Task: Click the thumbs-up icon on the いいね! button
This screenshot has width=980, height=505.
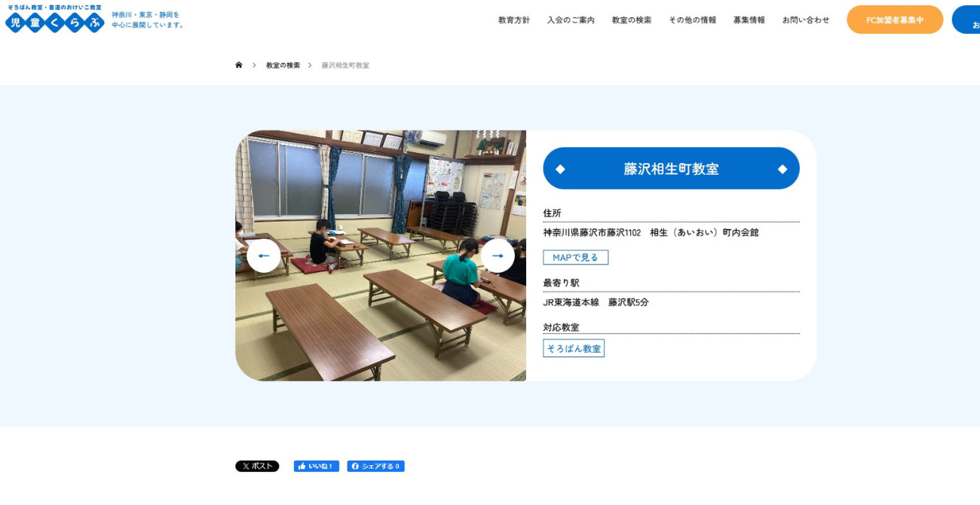Action: tap(302, 466)
